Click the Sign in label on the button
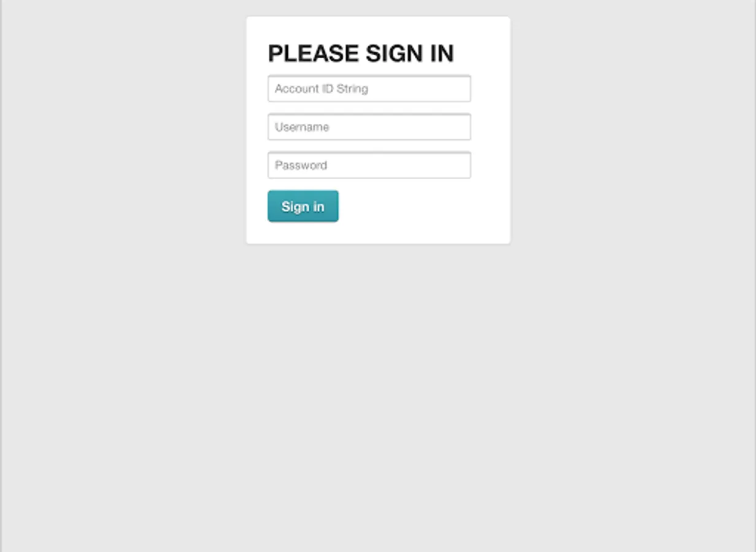The image size is (756, 552). 303,207
